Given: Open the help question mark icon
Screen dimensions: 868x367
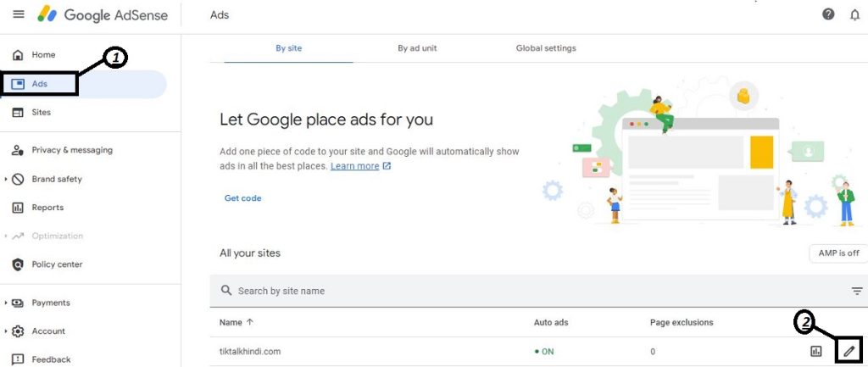Looking at the screenshot, I should (x=828, y=14).
